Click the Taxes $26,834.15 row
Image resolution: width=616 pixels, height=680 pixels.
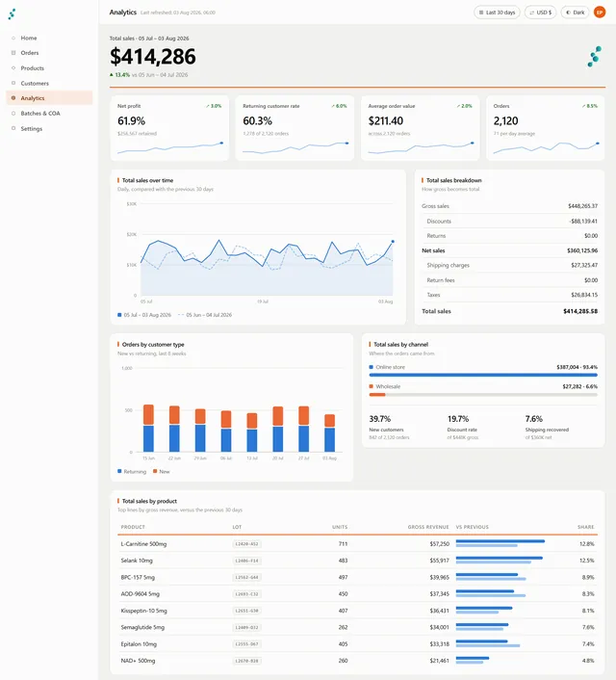click(509, 295)
